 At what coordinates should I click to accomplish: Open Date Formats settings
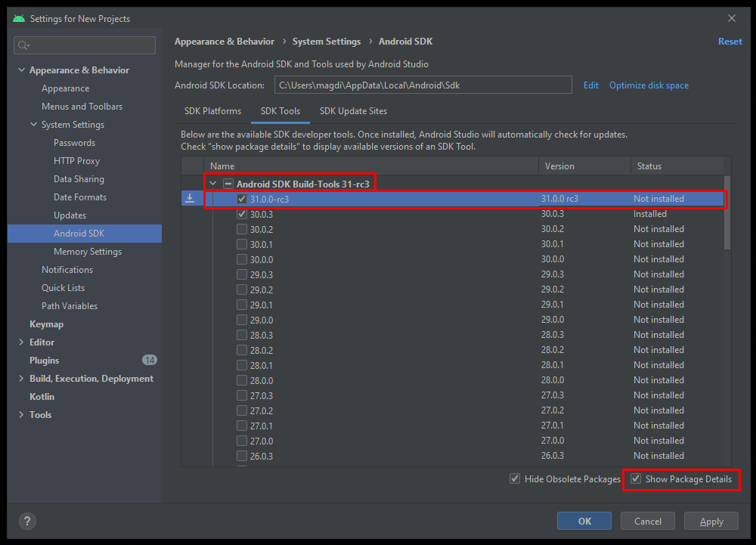(x=80, y=197)
